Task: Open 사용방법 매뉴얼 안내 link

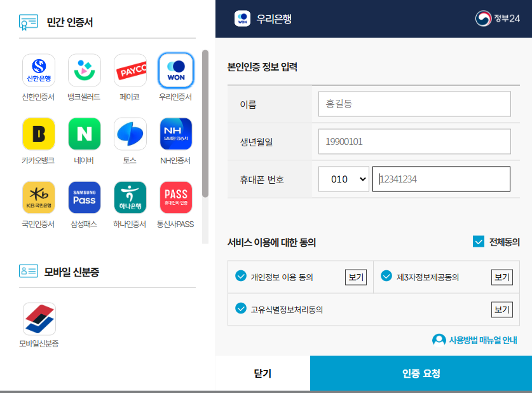Action: tap(474, 341)
